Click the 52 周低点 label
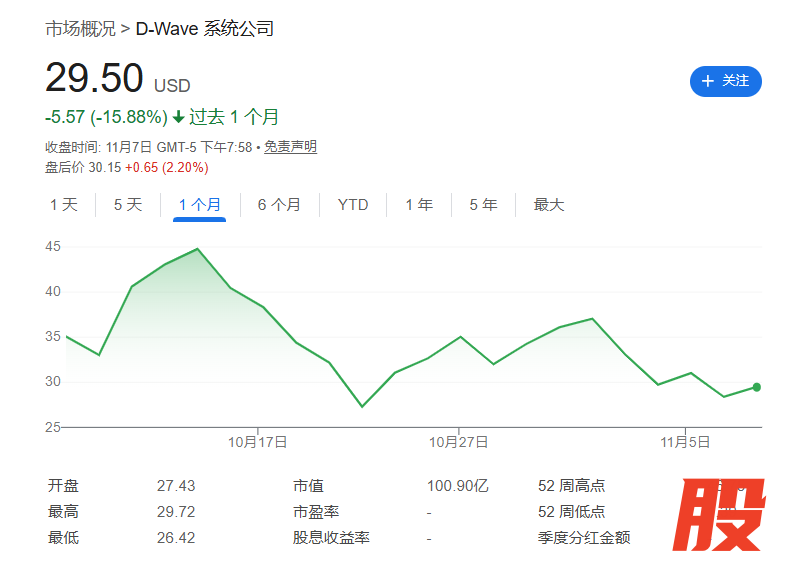Image resolution: width=786 pixels, height=570 pixels. tap(571, 512)
